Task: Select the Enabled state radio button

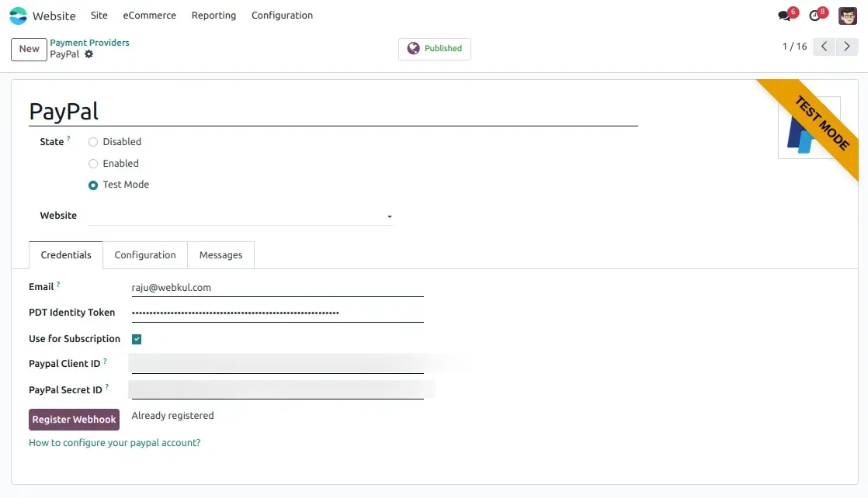Action: [93, 163]
